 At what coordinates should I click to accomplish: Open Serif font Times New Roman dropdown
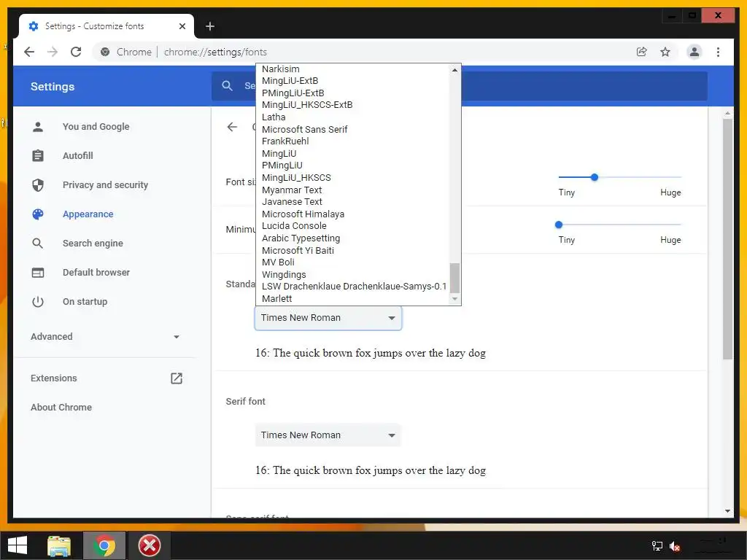tap(328, 435)
